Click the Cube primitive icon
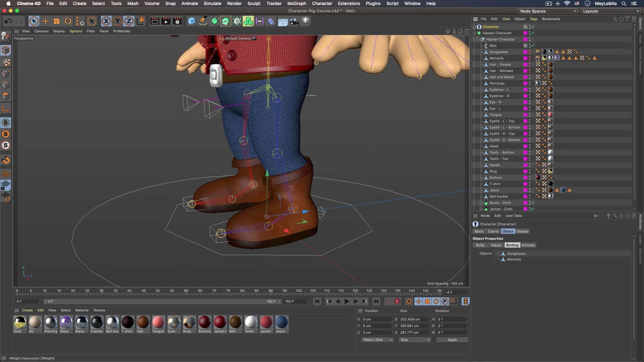Image resolution: width=644 pixels, height=362 pixels. coord(192,21)
